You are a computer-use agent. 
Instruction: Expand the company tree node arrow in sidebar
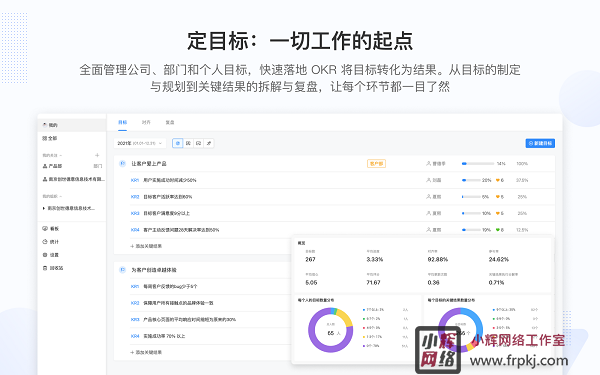(44, 209)
